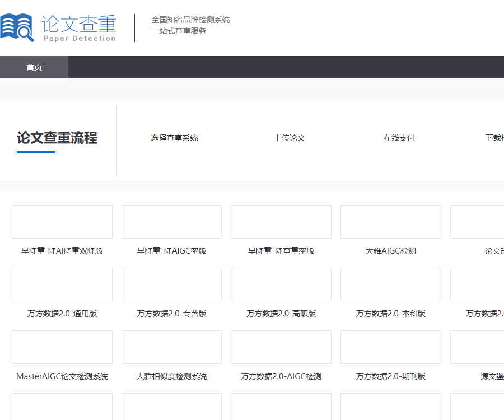Viewport: 504px width, 420px height.
Task: Open thumbnail above 大雅相似度检测系统
Action: point(172,347)
